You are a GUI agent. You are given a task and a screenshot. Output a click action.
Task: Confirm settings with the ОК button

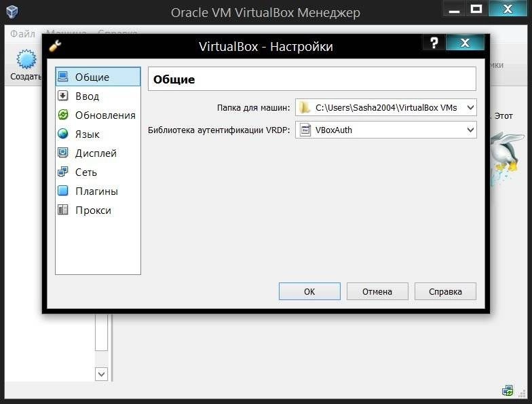tap(309, 291)
